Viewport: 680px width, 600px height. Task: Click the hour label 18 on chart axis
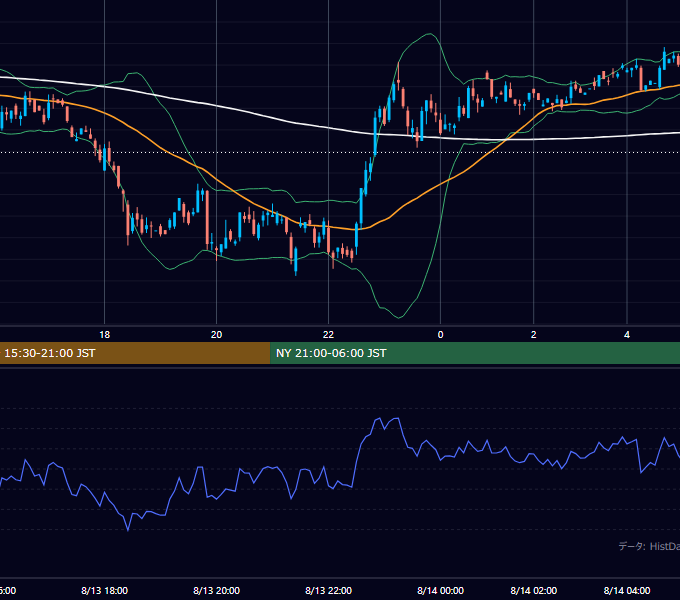[105, 335]
